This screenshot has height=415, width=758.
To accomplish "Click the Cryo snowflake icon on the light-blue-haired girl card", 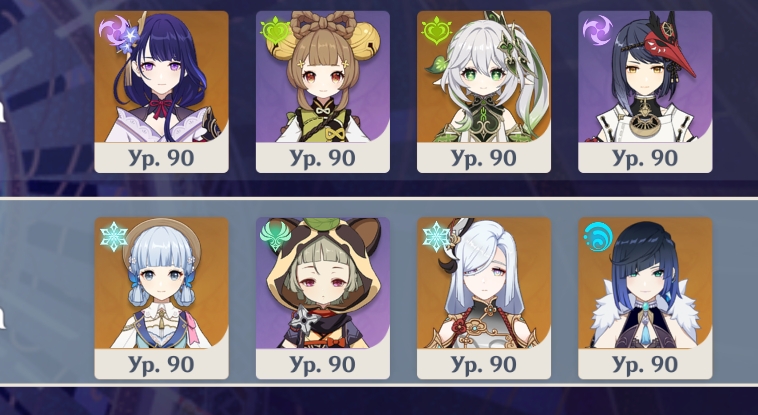I will point(114,237).
